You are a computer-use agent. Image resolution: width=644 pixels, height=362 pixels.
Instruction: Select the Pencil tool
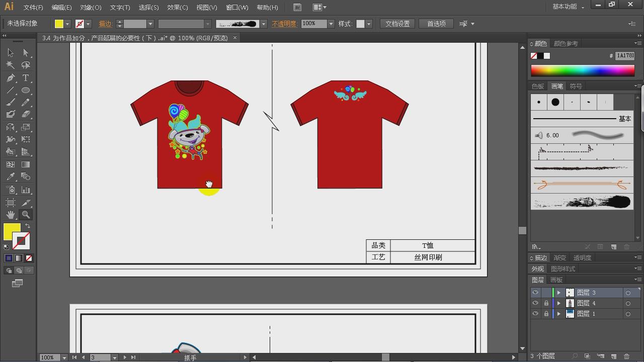26,103
